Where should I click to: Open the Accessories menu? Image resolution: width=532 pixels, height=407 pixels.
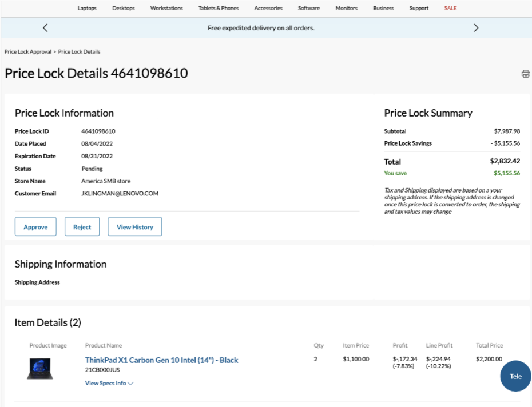click(x=268, y=8)
